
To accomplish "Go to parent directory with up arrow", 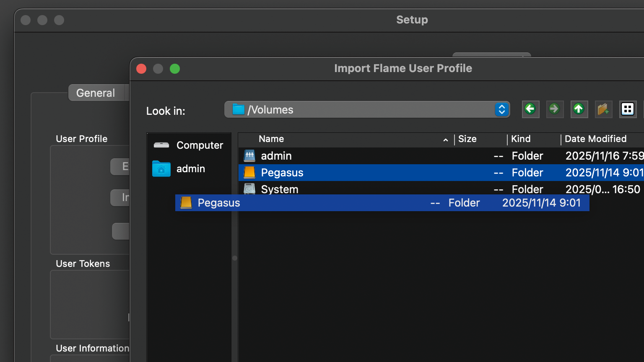I will click(x=579, y=109).
